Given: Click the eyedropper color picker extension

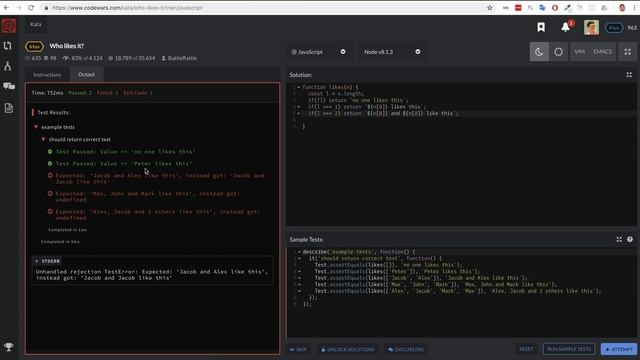Looking at the screenshot, I should point(567,8).
